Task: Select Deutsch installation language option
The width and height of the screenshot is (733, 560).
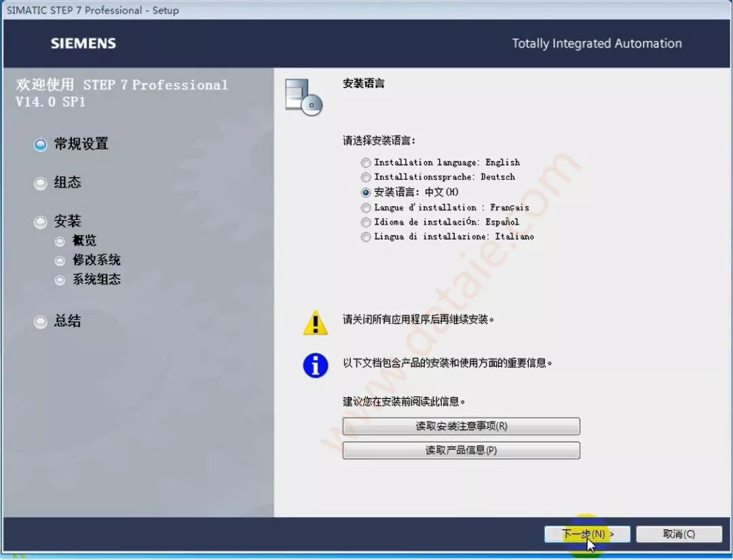Action: point(366,177)
